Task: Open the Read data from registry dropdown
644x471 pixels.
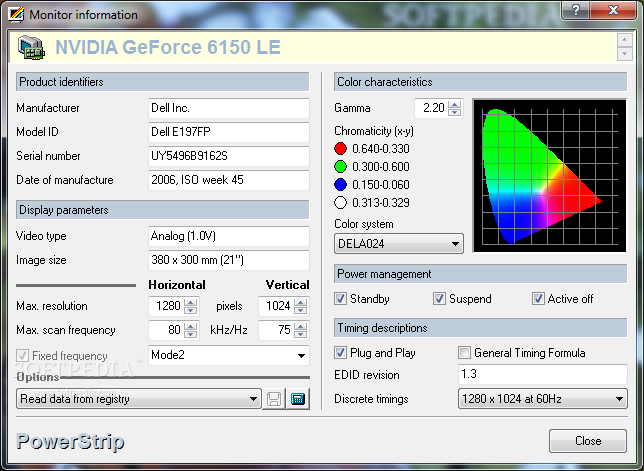Action: (x=139, y=399)
